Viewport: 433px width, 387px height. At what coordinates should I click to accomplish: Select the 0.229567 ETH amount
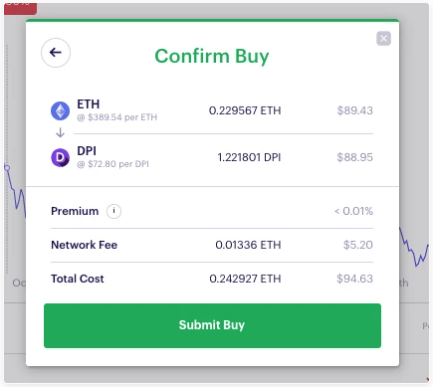(245, 110)
